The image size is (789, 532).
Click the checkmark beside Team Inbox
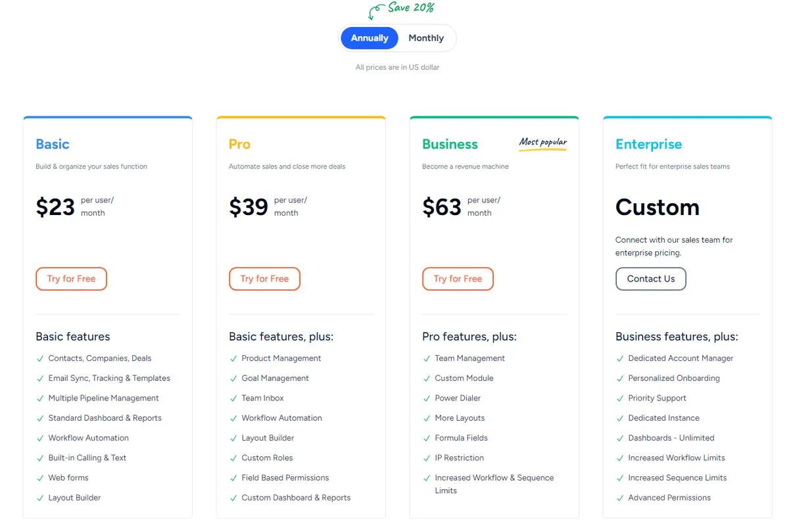(x=233, y=398)
